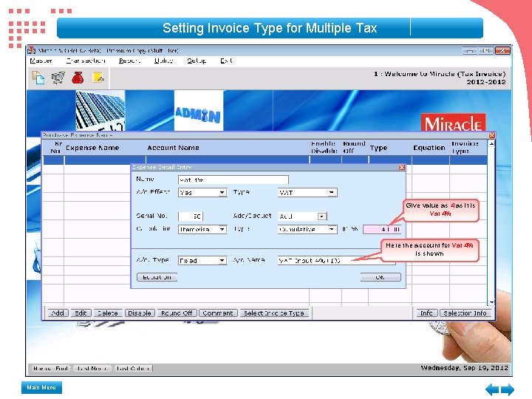Screen dimensions: 532x399
Task: Click the barcode image thumbnail
Action: pyautogui.click(x=100, y=111)
